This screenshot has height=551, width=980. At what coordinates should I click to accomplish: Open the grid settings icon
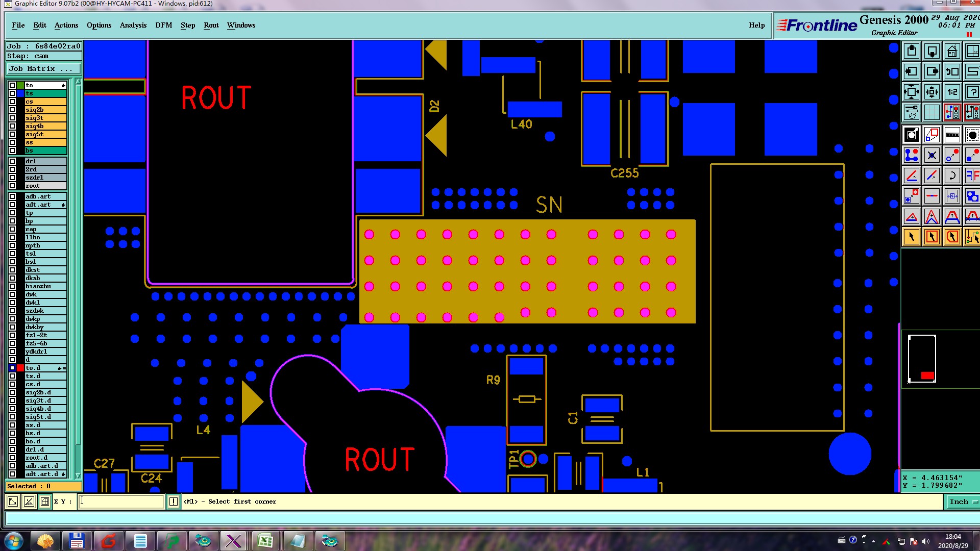(932, 112)
